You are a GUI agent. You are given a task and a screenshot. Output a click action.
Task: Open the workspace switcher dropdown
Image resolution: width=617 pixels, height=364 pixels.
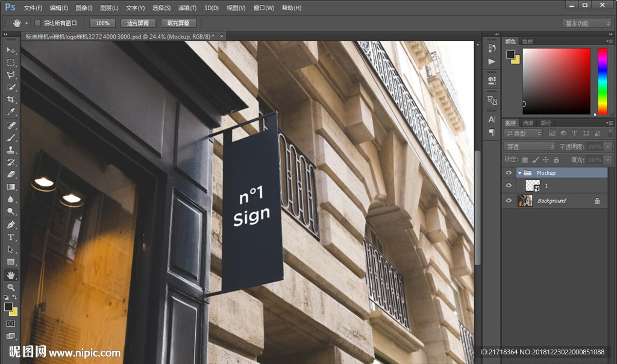(586, 24)
